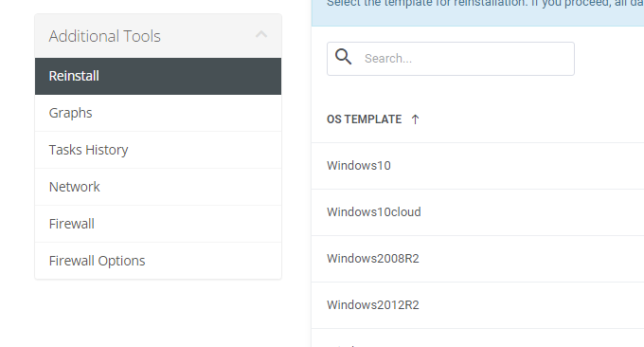The height and width of the screenshot is (347, 644).
Task: Select the Windows10cloud template row
Action: [477, 212]
